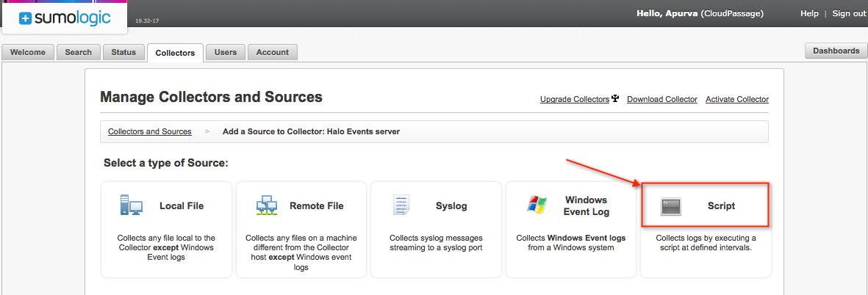This screenshot has width=868, height=295.
Task: Sign out of the account
Action: (x=849, y=13)
